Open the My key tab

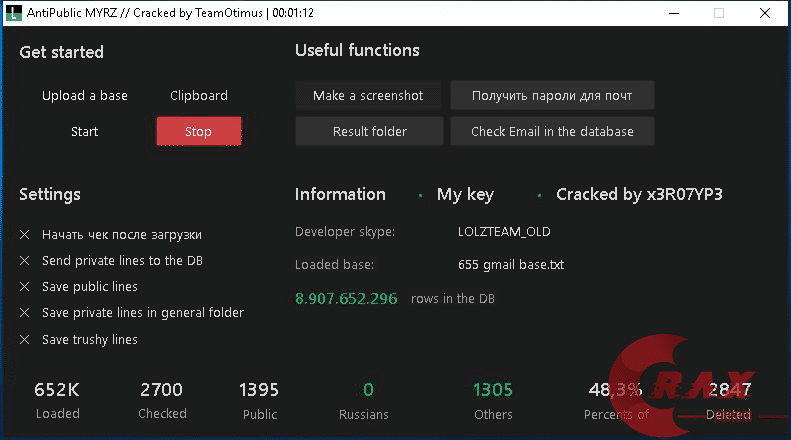tap(465, 194)
